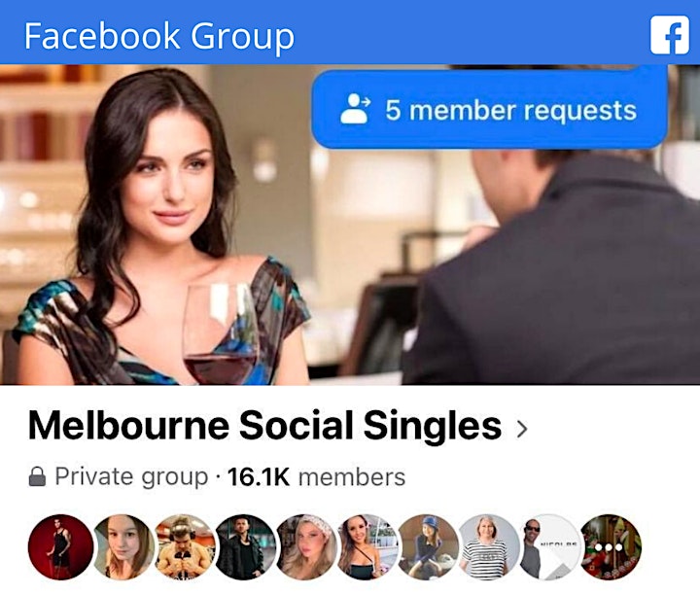
Task: Open the 5 member requests button
Action: 489,109
